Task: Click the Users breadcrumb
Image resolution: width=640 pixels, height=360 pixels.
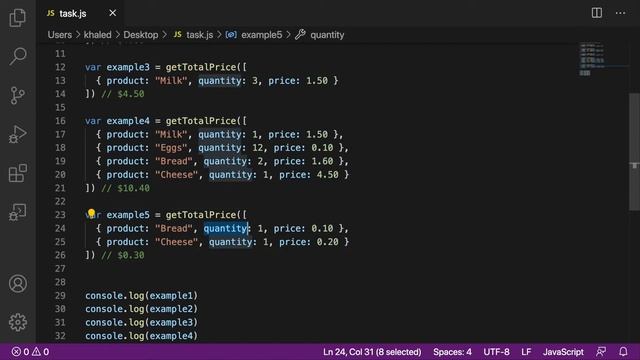Action: [x=60, y=35]
